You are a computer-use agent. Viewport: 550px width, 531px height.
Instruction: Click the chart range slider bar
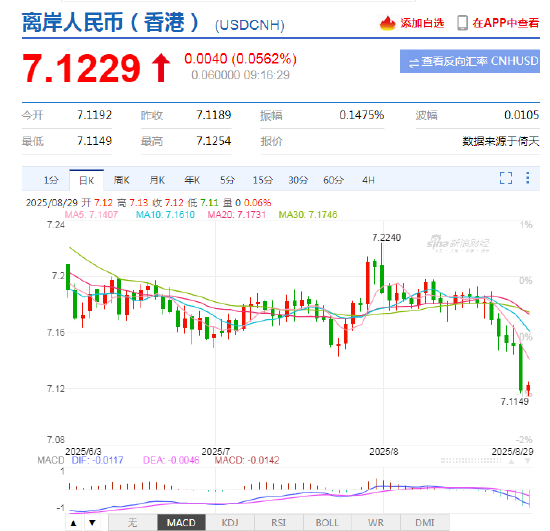tap(471, 461)
